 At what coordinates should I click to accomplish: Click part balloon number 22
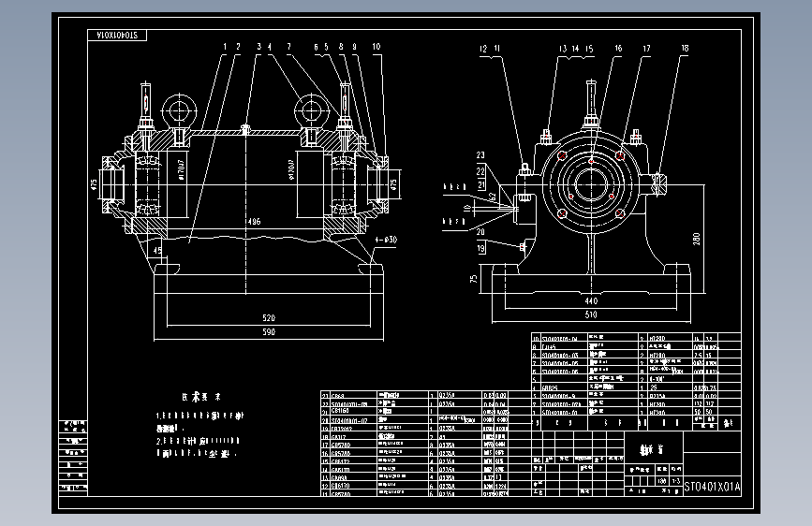[x=480, y=171]
